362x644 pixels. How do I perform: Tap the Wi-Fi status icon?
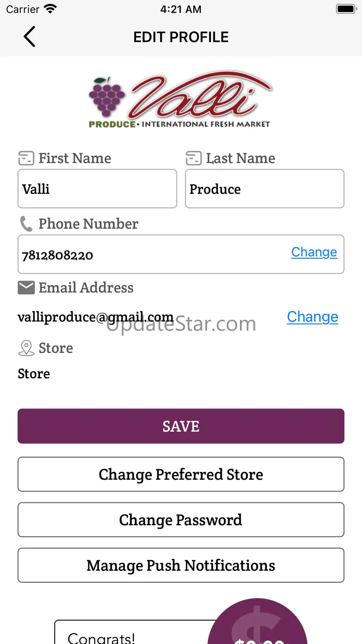(x=50, y=9)
